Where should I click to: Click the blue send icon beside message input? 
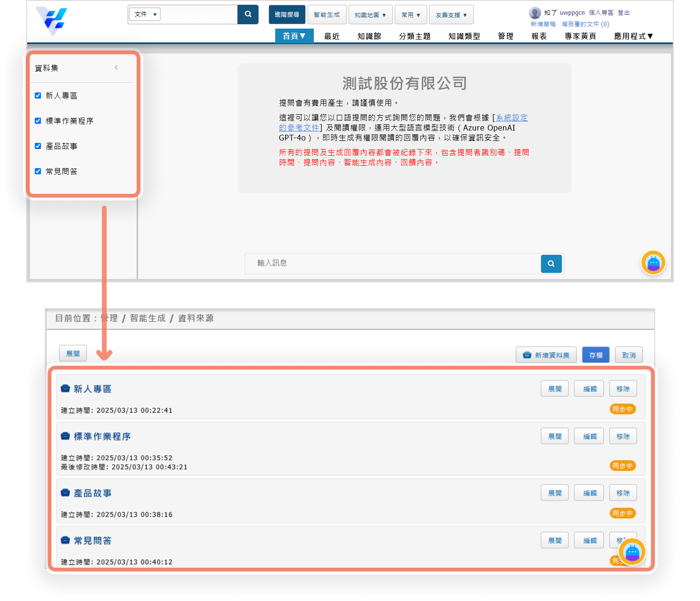(x=551, y=263)
